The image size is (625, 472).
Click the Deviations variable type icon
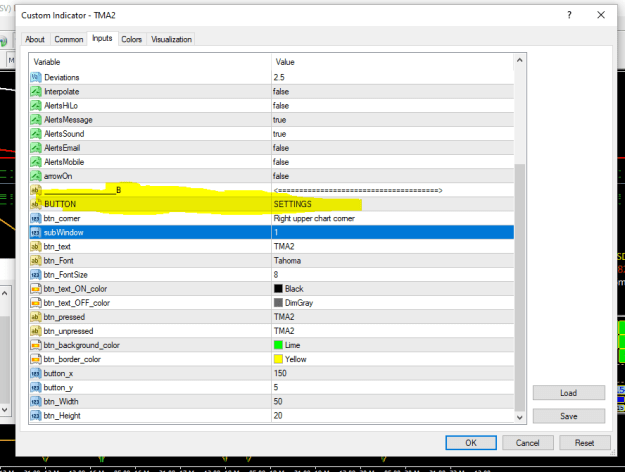click(x=36, y=77)
